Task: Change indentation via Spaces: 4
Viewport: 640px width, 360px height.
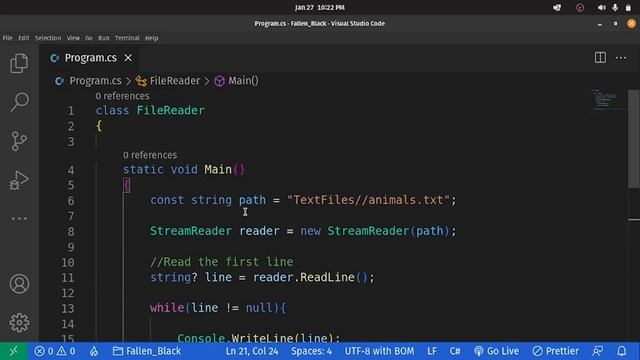Action: [x=311, y=351]
